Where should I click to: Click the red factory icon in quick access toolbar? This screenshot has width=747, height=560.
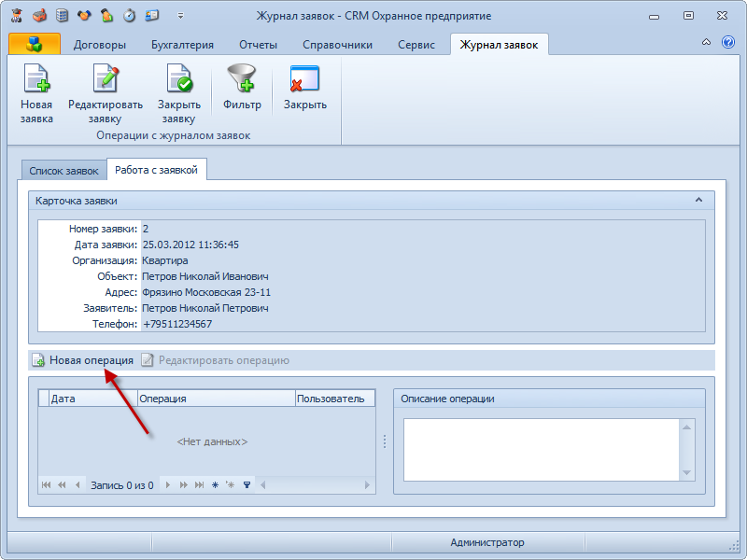39,15
